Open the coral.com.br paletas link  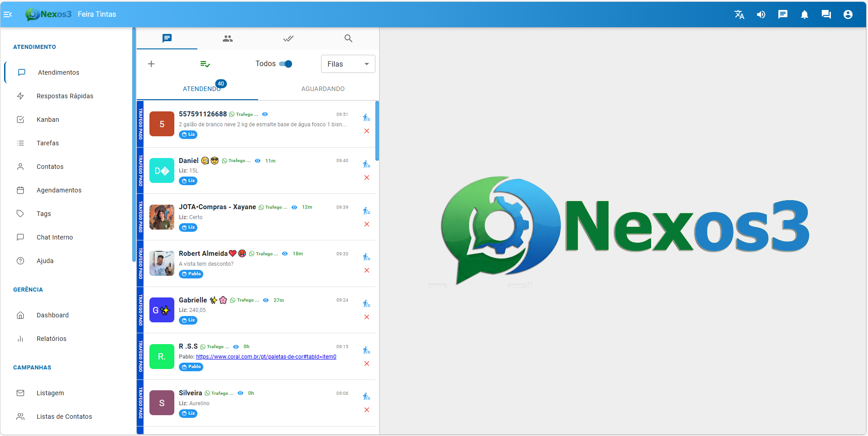tap(266, 357)
